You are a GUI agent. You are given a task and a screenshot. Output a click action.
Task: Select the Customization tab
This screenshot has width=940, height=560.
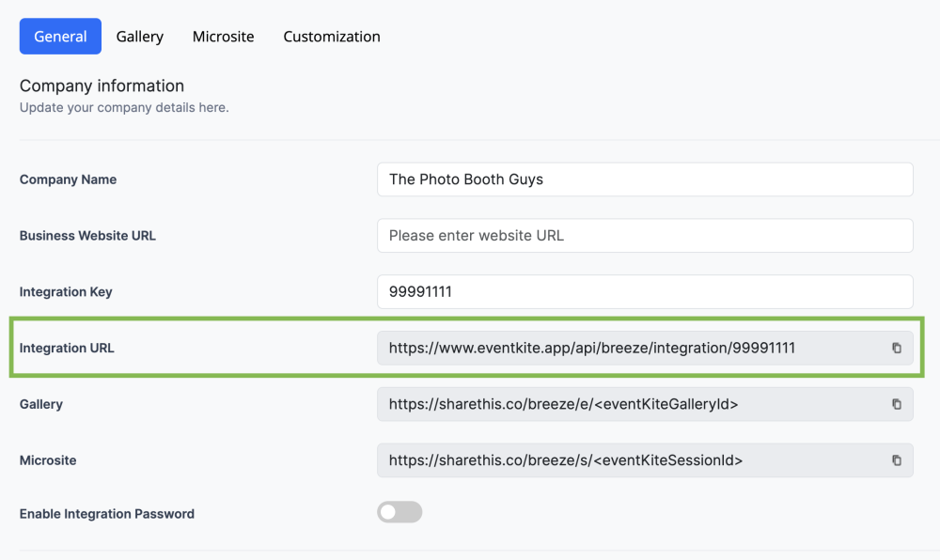[332, 37]
